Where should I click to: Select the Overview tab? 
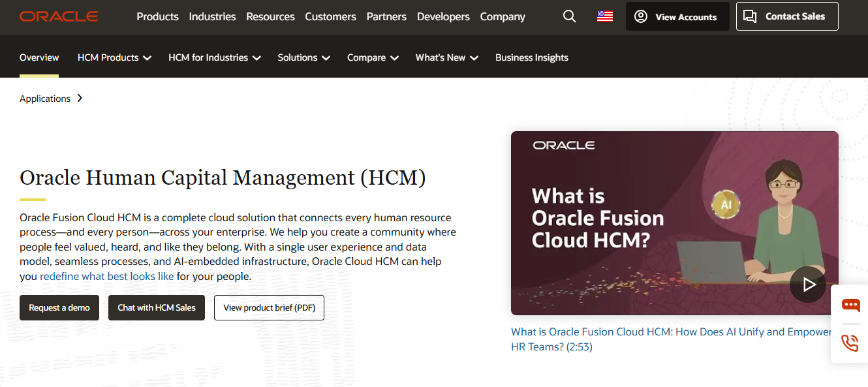(x=39, y=57)
